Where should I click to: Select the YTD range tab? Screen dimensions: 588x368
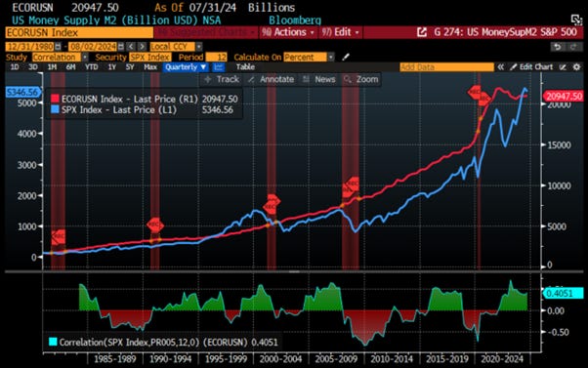[x=91, y=67]
